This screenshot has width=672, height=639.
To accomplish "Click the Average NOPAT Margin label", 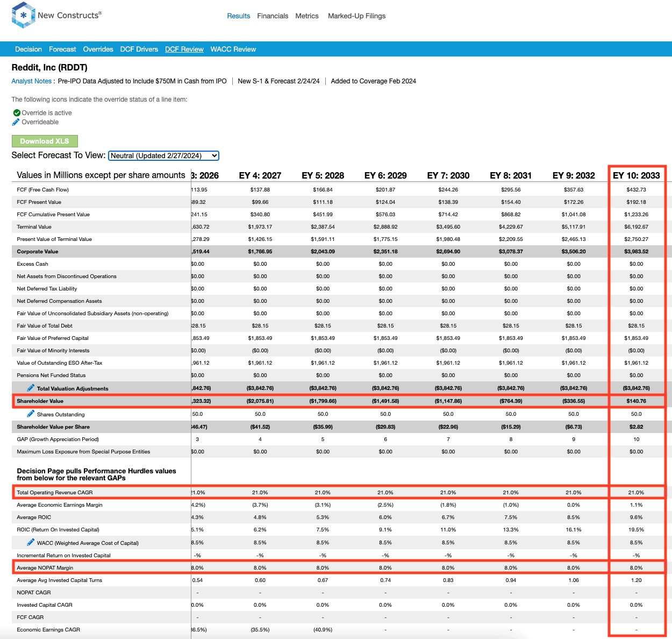I will 45,568.
